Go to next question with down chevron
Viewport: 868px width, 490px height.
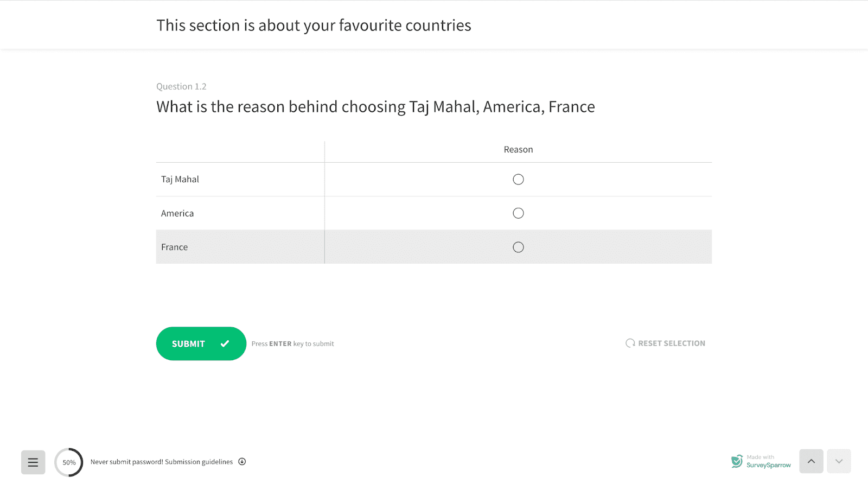[x=839, y=461]
